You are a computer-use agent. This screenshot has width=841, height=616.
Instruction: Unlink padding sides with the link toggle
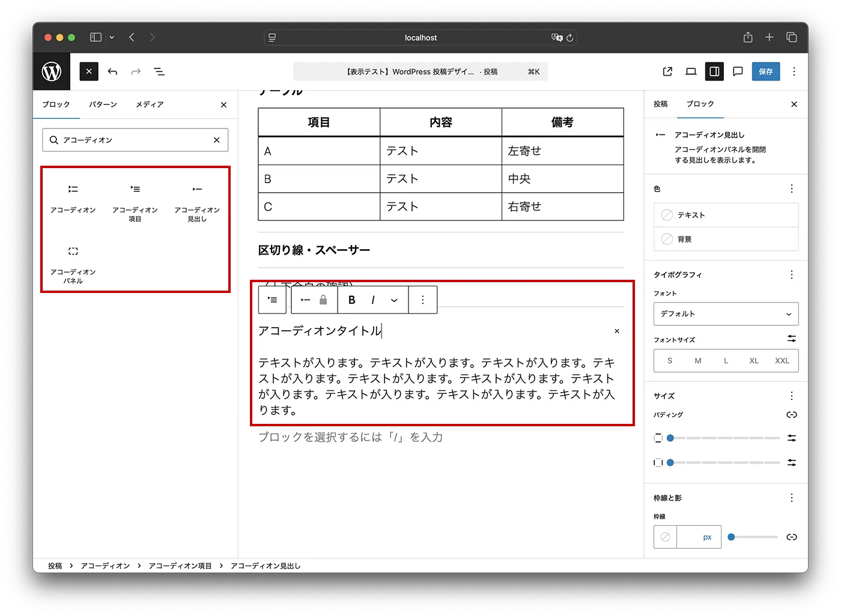coord(792,415)
